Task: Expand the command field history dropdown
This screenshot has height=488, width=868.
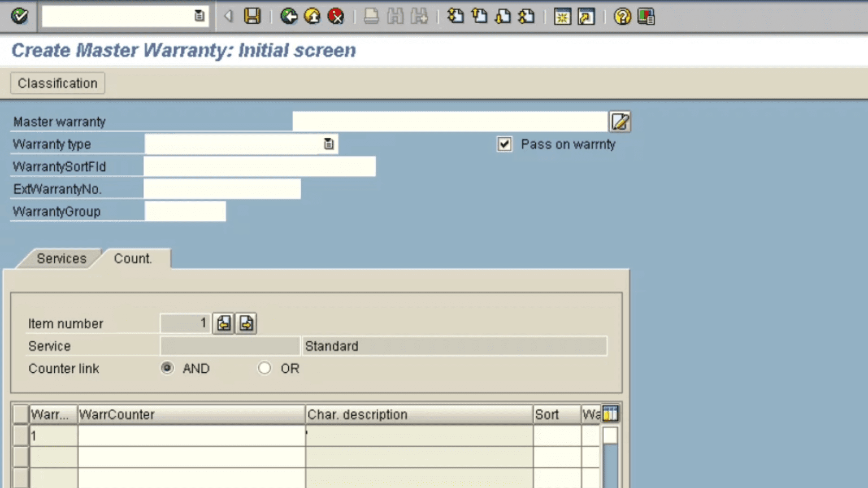Action: click(199, 16)
